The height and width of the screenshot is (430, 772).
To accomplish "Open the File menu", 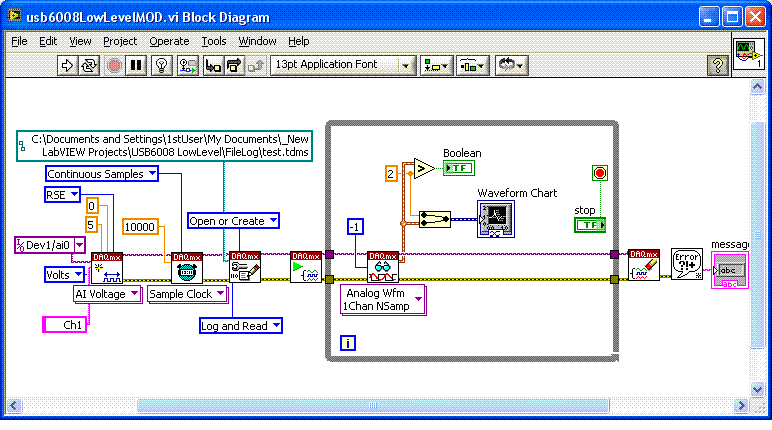I will (19, 41).
